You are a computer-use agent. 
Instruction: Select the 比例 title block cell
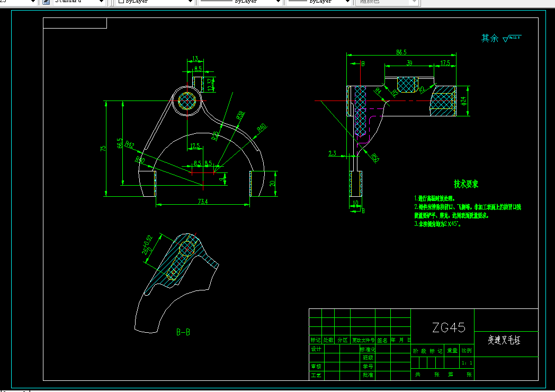467,350
